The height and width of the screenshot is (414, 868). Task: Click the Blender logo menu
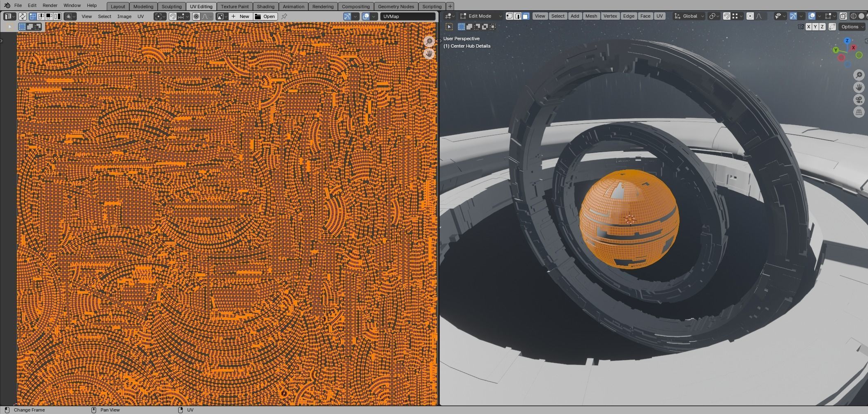[x=7, y=5]
